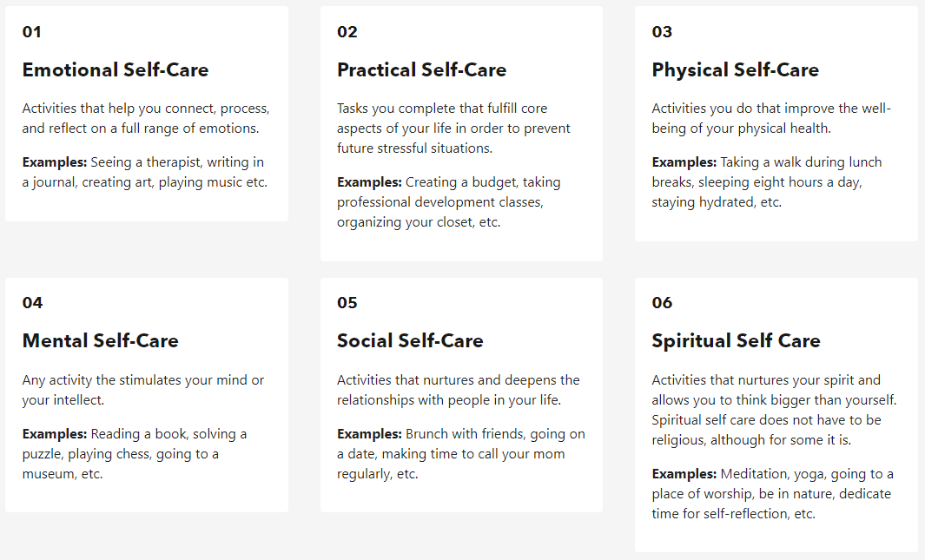This screenshot has height=560, width=925.
Task: Click the description about preventing future stressful situations
Action: pos(453,128)
